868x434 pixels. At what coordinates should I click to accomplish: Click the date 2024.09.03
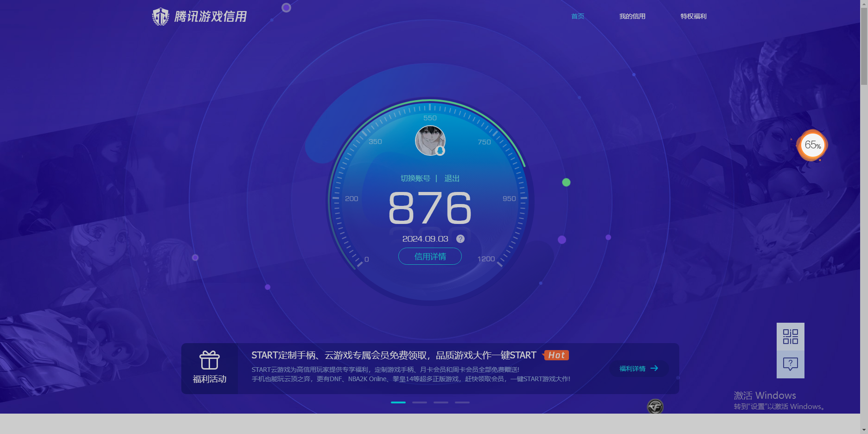[425, 239]
